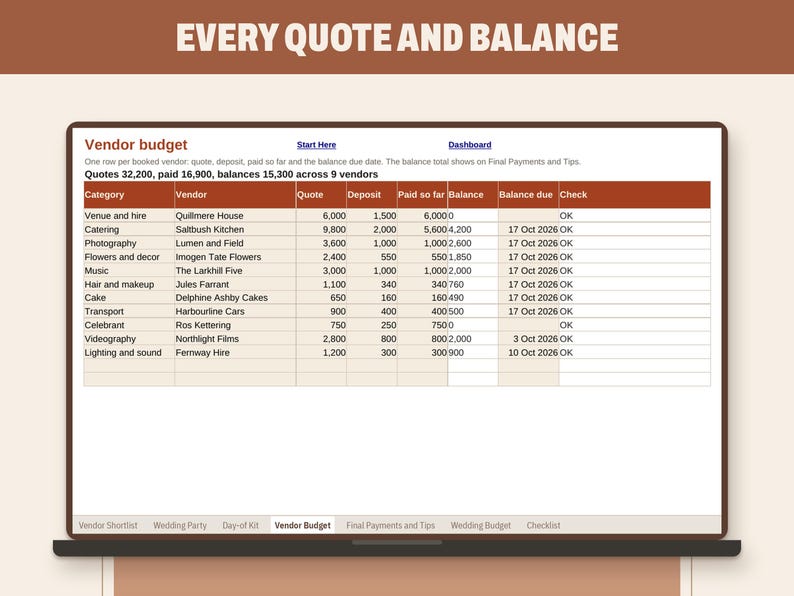
Task: Switch to the Vendor Shortlist tab
Action: pos(108,526)
